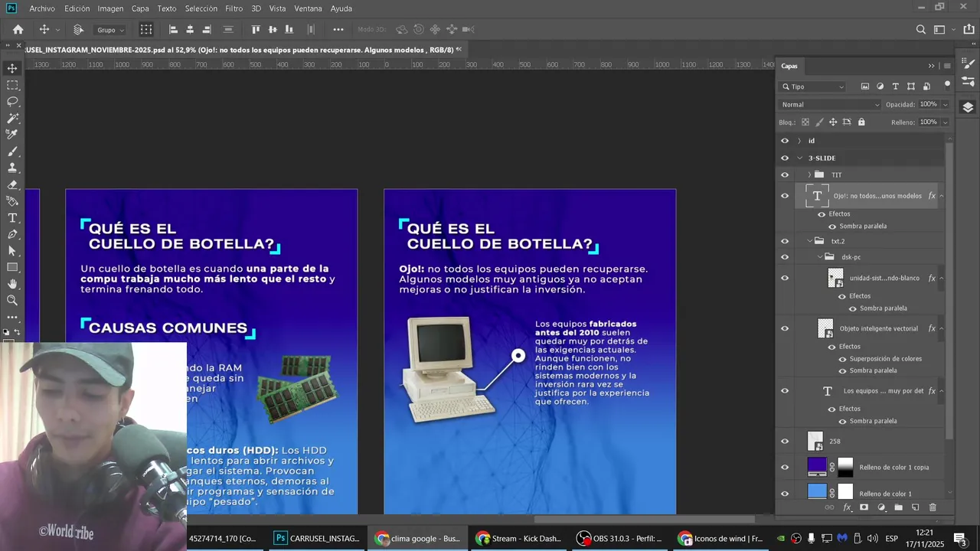Click the Home icon in options bar

[x=18, y=30]
